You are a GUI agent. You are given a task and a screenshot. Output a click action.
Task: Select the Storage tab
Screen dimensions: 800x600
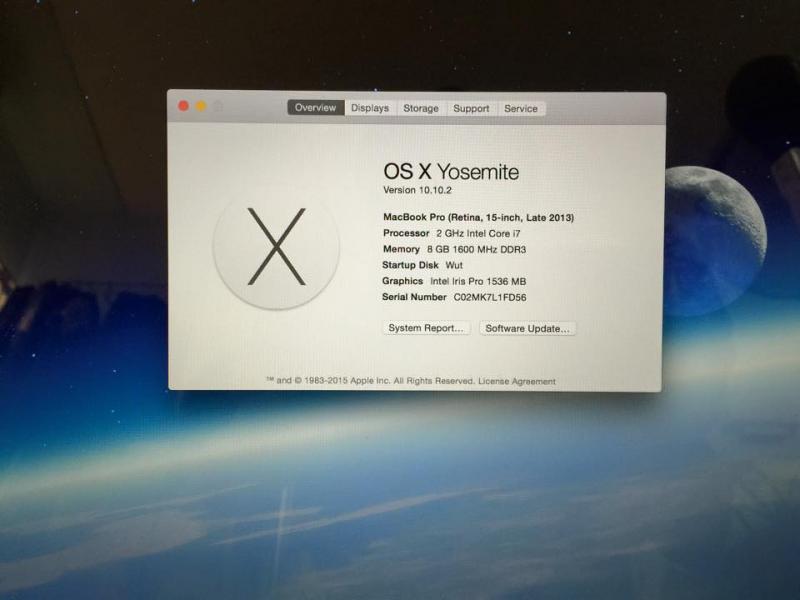coord(421,108)
